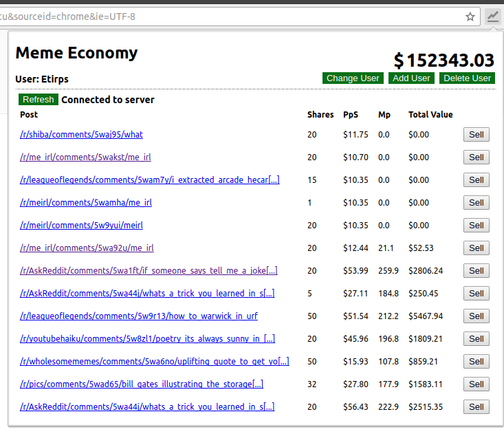Click the 'PpS' column header
This screenshot has width=504, height=436.
click(x=351, y=114)
